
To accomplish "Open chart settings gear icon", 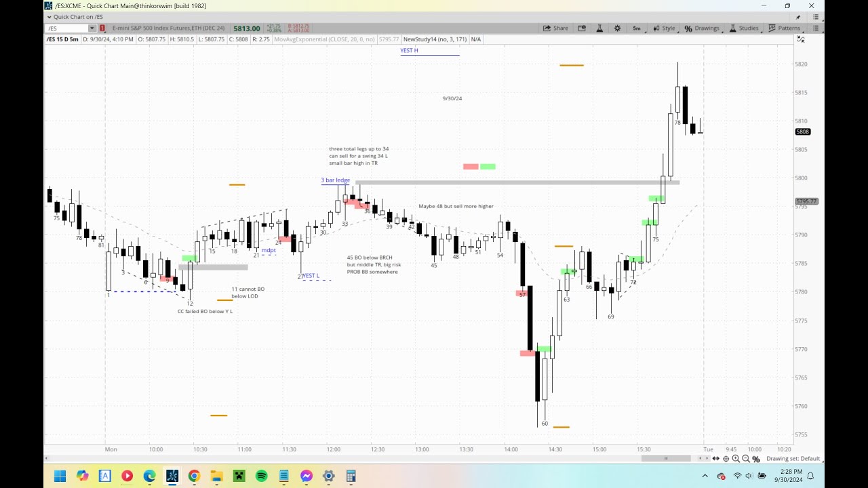I will [x=617, y=28].
